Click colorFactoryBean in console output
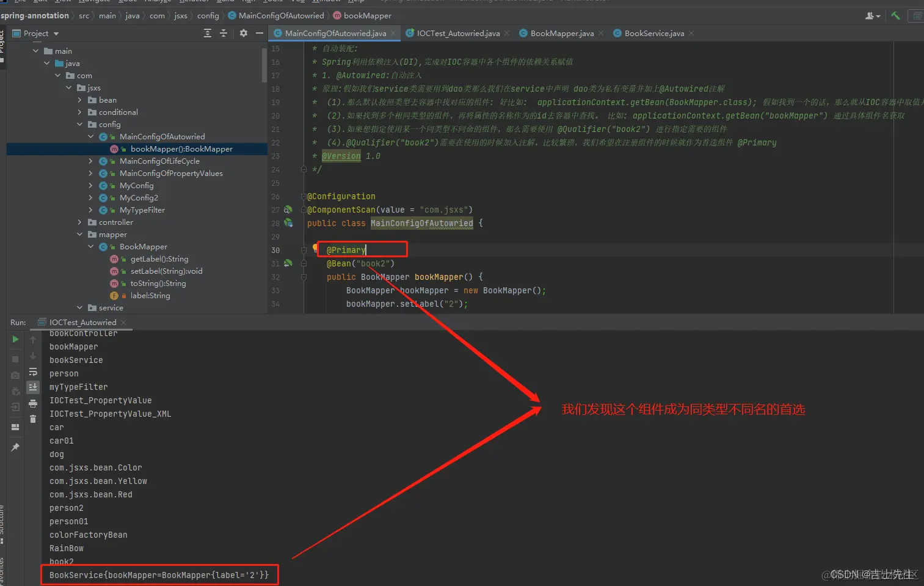This screenshot has width=924, height=586. pos(89,535)
